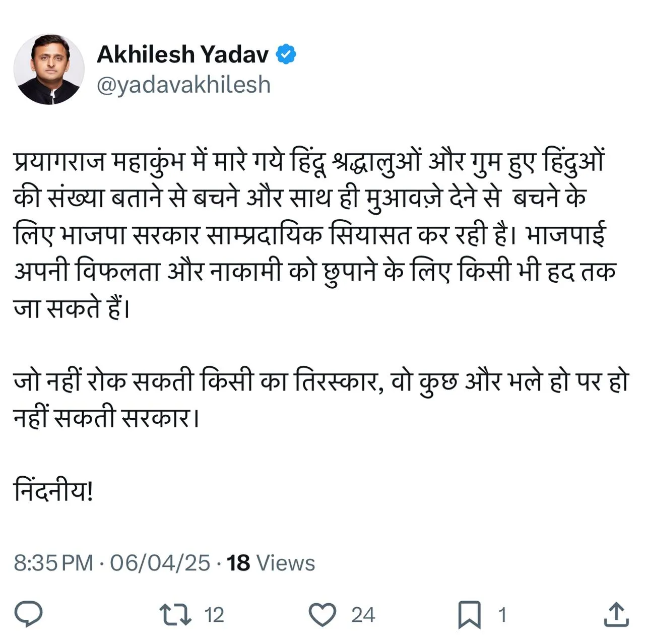Click the 06/04/25 post date

[160, 563]
